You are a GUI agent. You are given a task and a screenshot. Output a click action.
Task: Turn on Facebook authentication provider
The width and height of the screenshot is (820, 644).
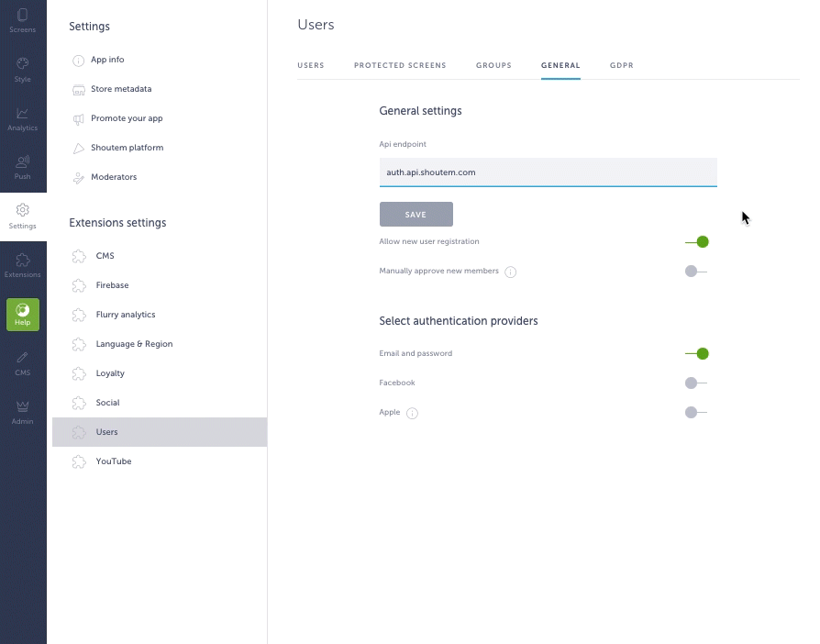pyautogui.click(x=696, y=383)
